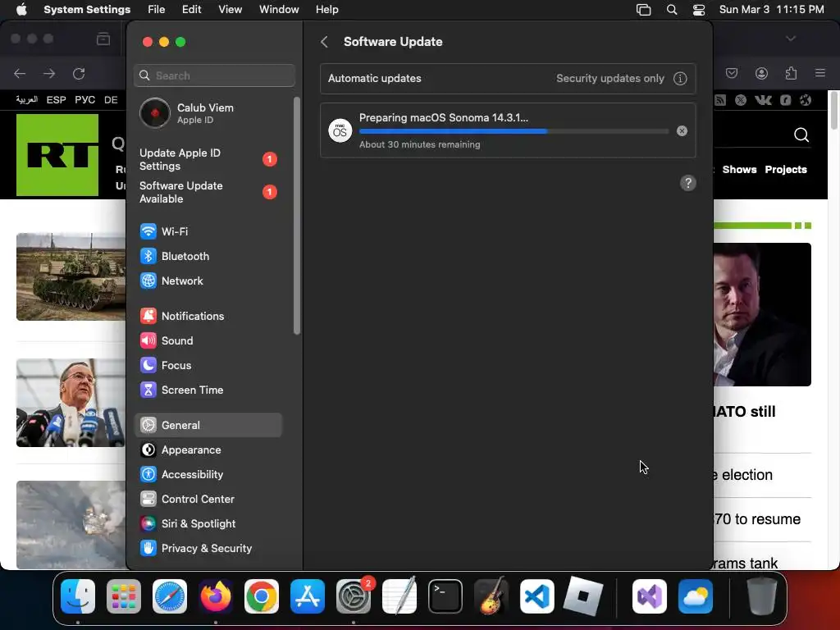Click System Settings icon in Dock

click(x=354, y=596)
